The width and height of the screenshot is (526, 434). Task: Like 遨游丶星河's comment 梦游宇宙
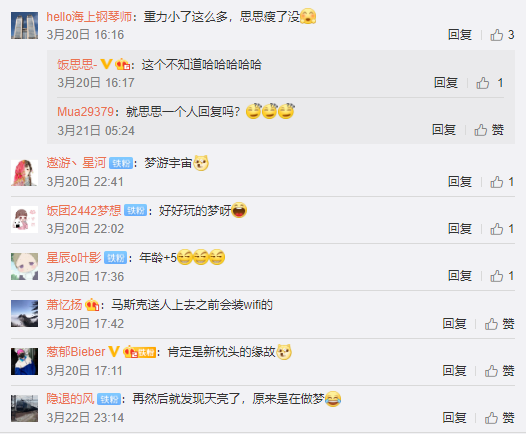click(x=496, y=182)
